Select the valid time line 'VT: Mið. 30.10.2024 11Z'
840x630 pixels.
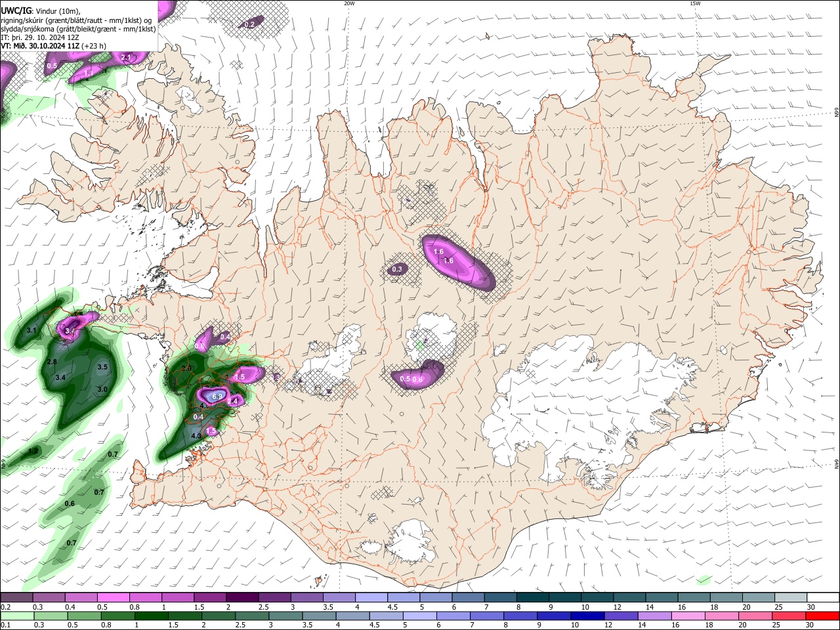pyautogui.click(x=41, y=46)
